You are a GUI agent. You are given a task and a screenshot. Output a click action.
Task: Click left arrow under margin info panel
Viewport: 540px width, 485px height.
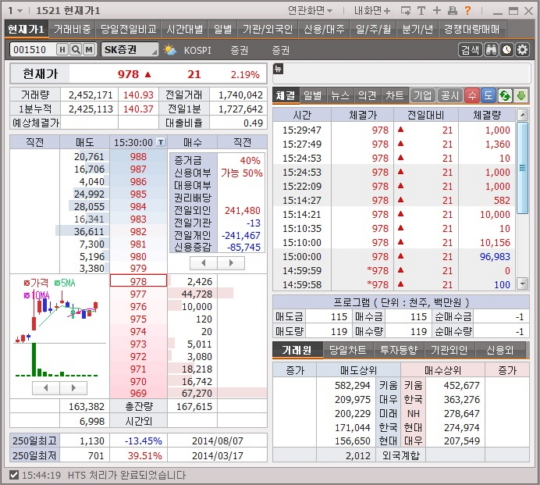pos(204,263)
